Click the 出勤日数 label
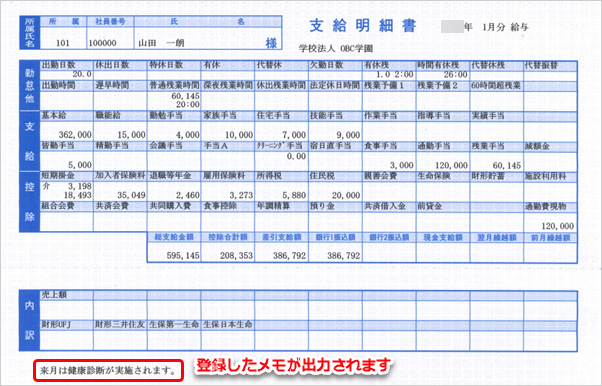Image resolution: width=602 pixels, height=386 pixels. (58, 65)
